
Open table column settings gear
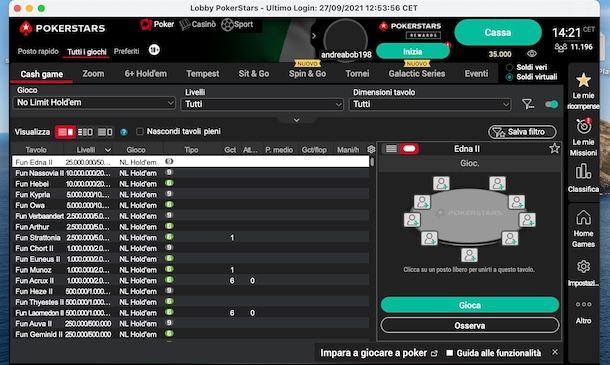[x=371, y=149]
